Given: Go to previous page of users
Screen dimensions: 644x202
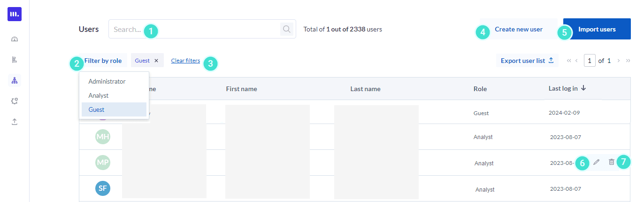Looking at the screenshot, I should (x=576, y=61).
